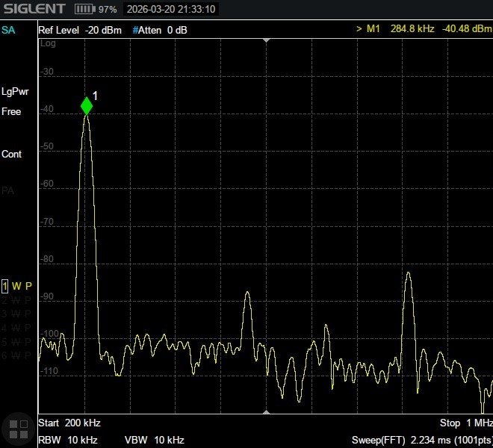Enable trace 3 W P

(16, 314)
